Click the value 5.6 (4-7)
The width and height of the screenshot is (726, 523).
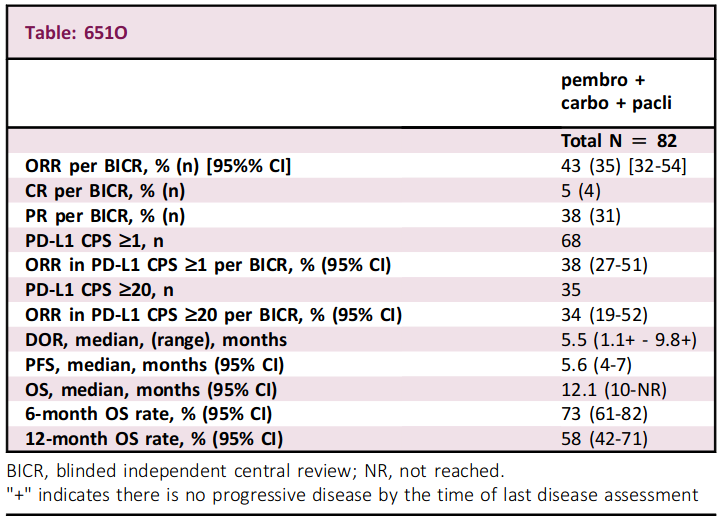coord(596,365)
